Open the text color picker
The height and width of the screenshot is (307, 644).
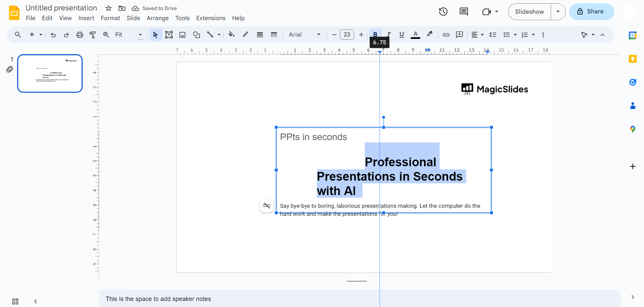pos(415,35)
